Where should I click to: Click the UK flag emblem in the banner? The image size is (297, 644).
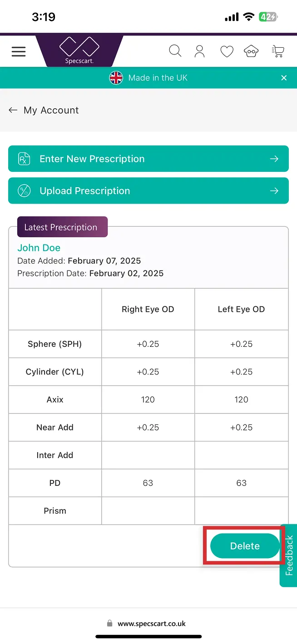click(x=116, y=77)
